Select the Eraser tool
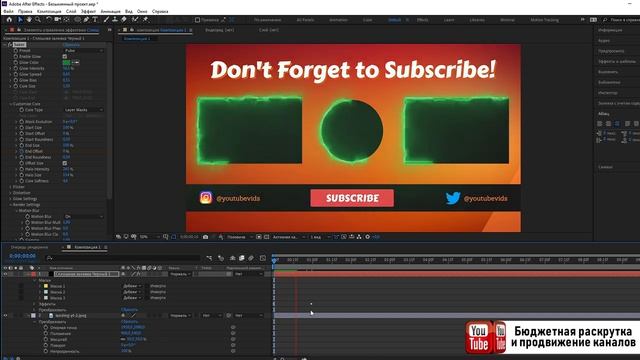This screenshot has width=640, height=360. click(x=124, y=20)
